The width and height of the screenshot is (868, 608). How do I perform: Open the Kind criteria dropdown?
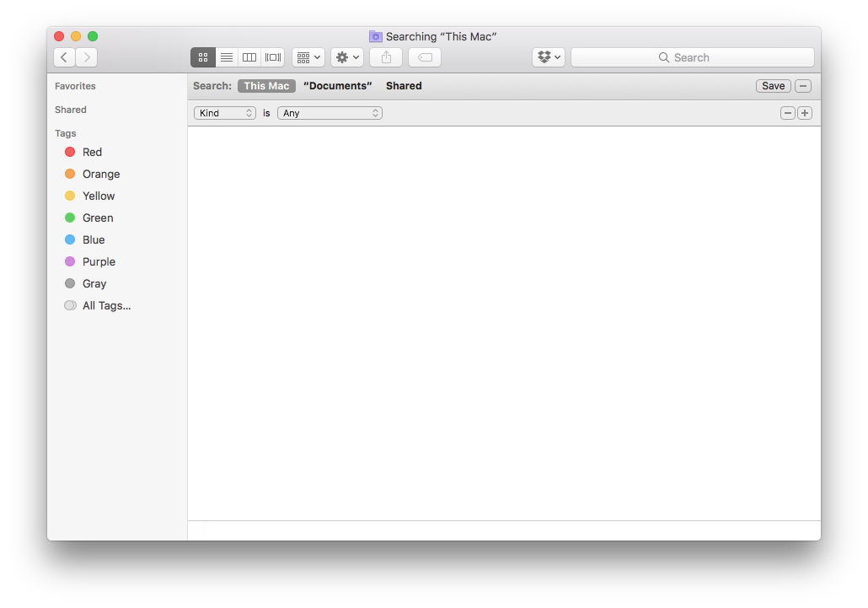225,113
